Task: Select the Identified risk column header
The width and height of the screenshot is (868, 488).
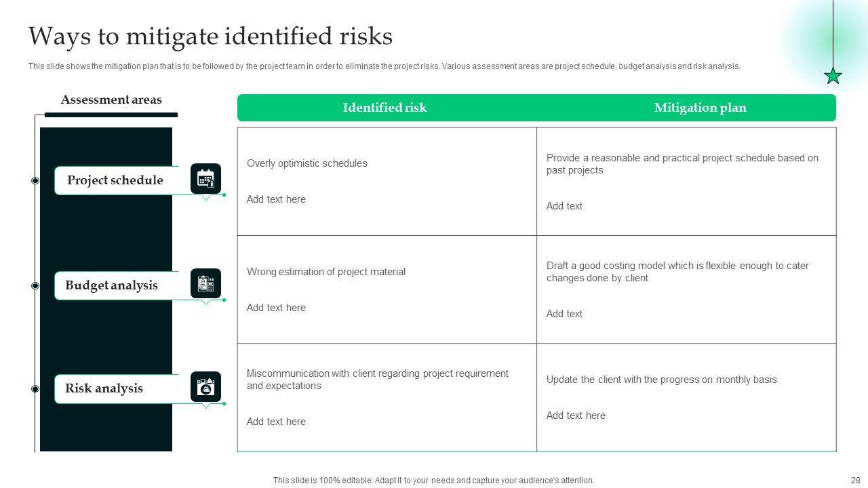Action: coord(384,108)
